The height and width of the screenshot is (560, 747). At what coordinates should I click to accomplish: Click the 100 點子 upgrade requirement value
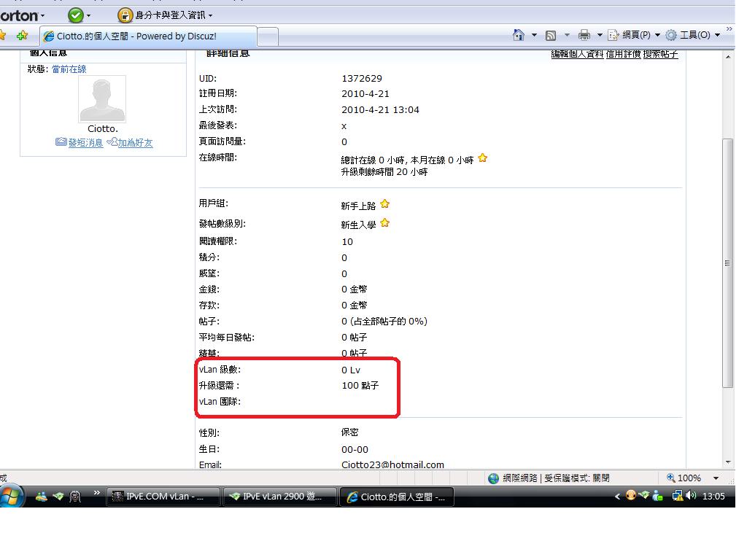[360, 386]
